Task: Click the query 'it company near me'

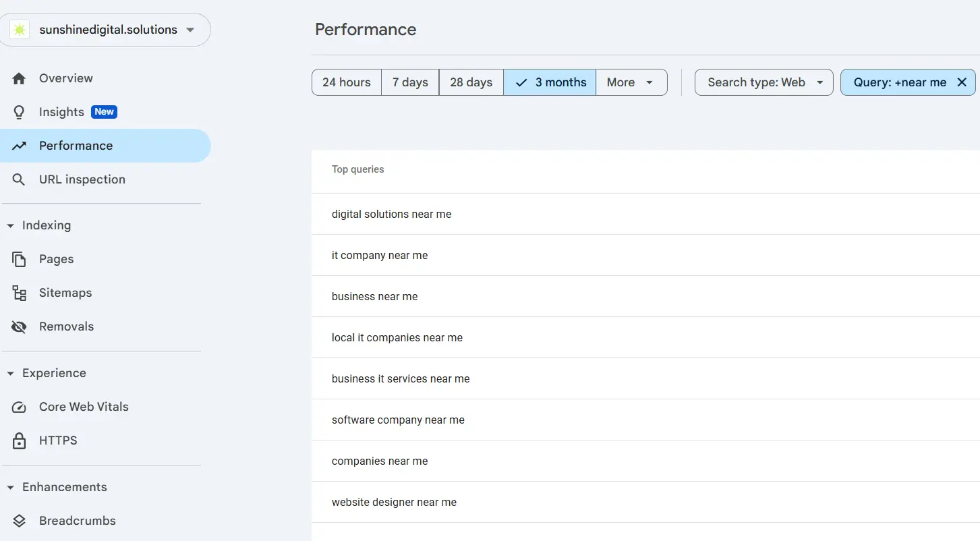Action: click(x=379, y=255)
